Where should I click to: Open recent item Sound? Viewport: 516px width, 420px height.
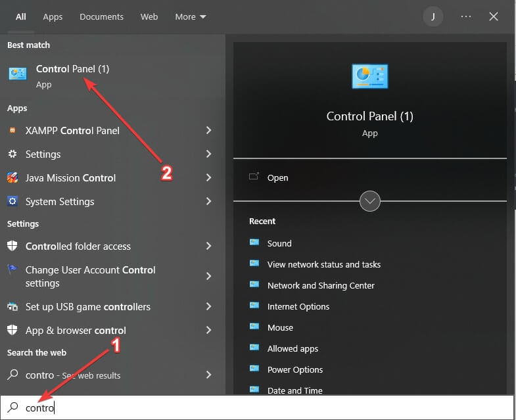279,244
